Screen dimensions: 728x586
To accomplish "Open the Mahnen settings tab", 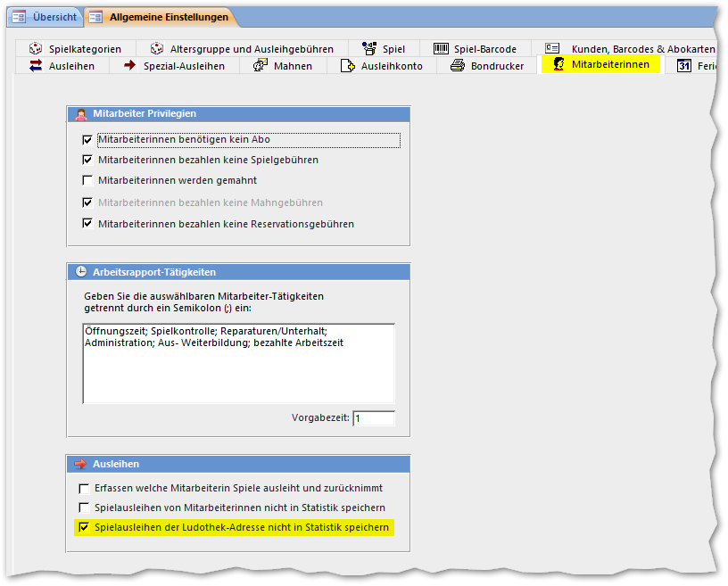I will click(x=283, y=65).
